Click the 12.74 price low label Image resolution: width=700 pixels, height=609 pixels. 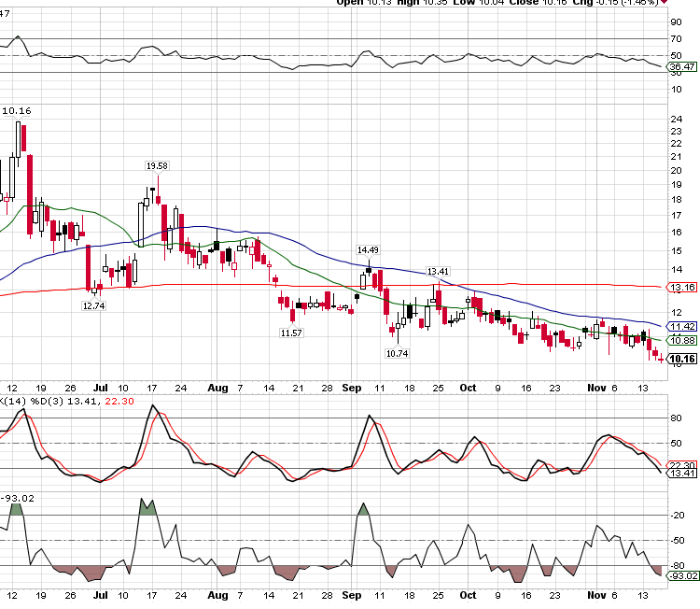[93, 305]
